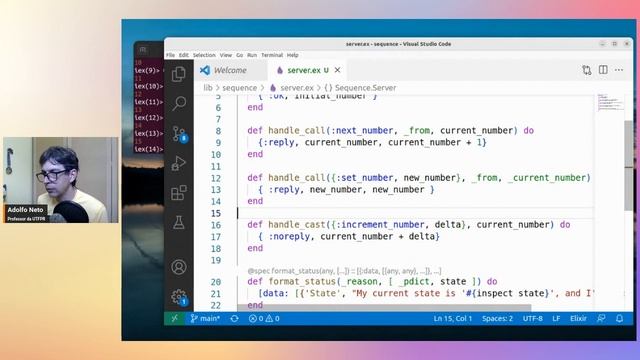Open the View menu
The height and width of the screenshot is (360, 640).
point(226,55)
